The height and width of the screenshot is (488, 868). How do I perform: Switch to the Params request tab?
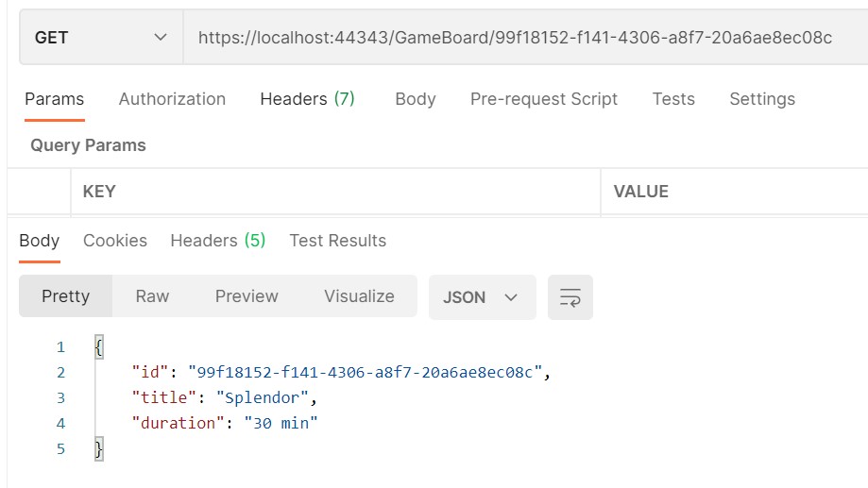point(54,99)
